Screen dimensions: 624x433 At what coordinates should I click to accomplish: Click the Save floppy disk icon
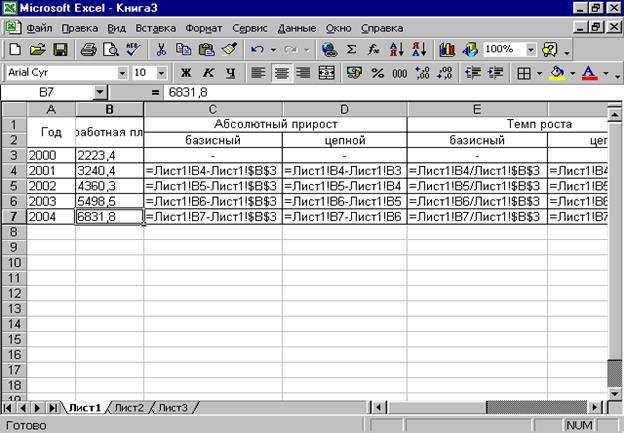60,49
